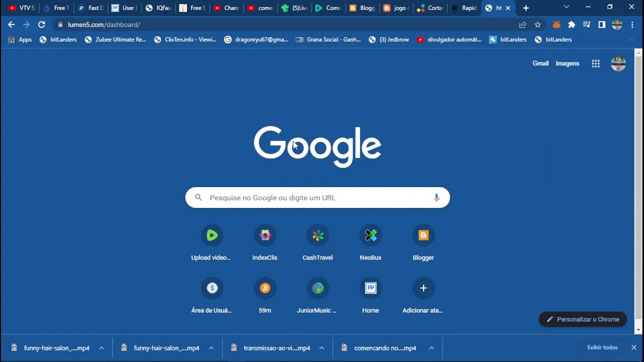Expand comencando no download options
This screenshot has width=644, height=362.
pos(432,348)
